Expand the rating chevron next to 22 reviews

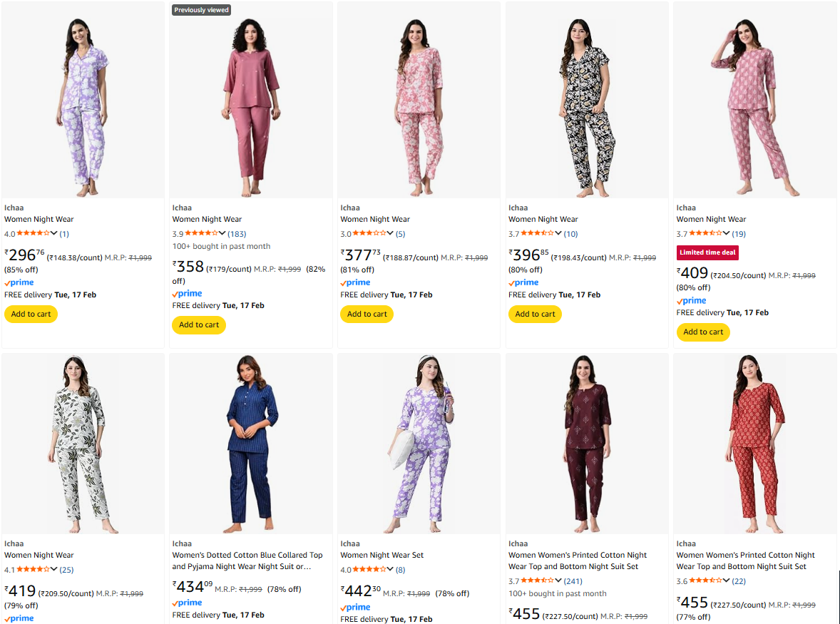(727, 581)
